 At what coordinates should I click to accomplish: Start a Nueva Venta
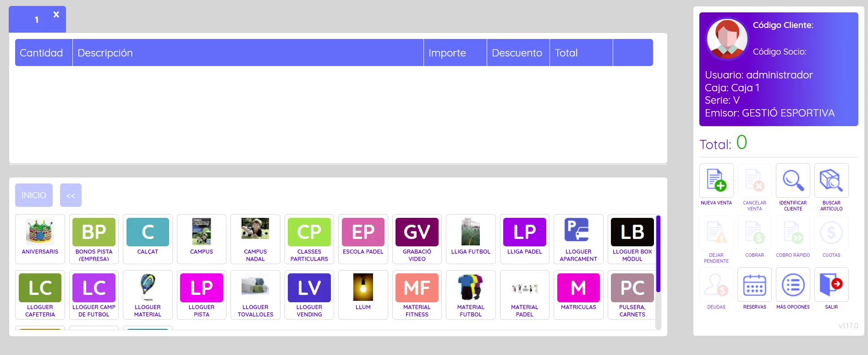[x=716, y=181]
